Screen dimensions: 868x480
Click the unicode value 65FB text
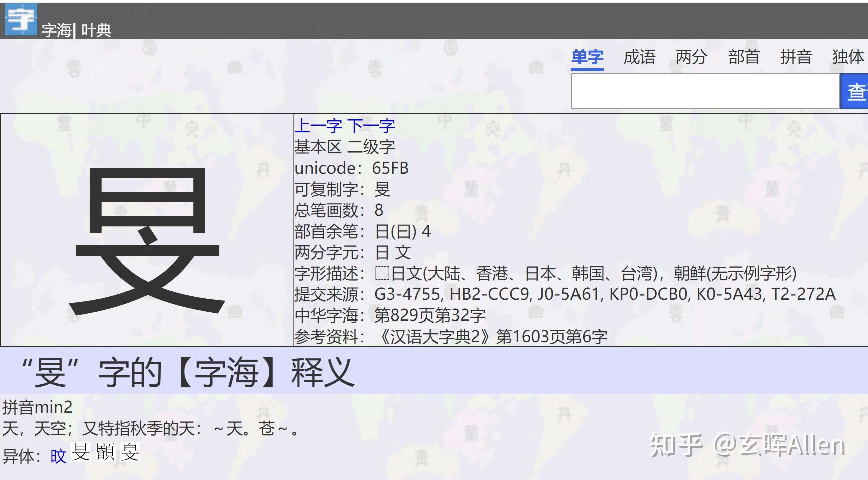[391, 168]
